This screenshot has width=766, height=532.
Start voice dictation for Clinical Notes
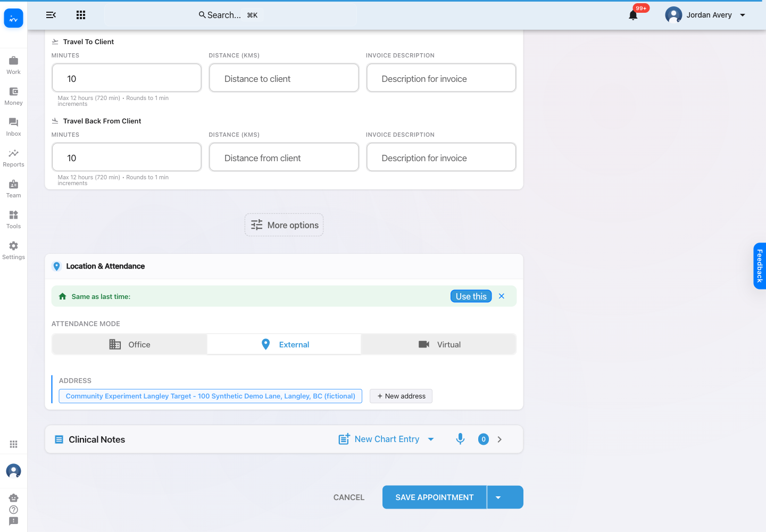pos(460,439)
